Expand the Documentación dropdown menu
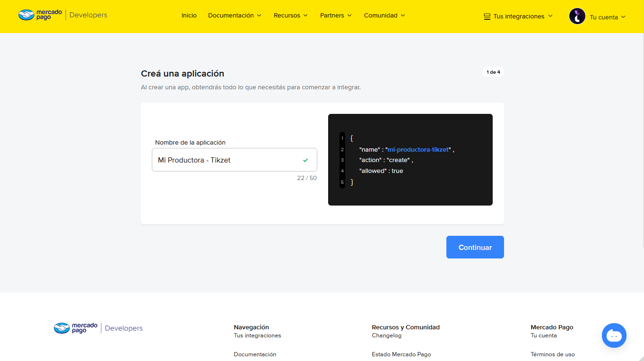 [x=235, y=15]
